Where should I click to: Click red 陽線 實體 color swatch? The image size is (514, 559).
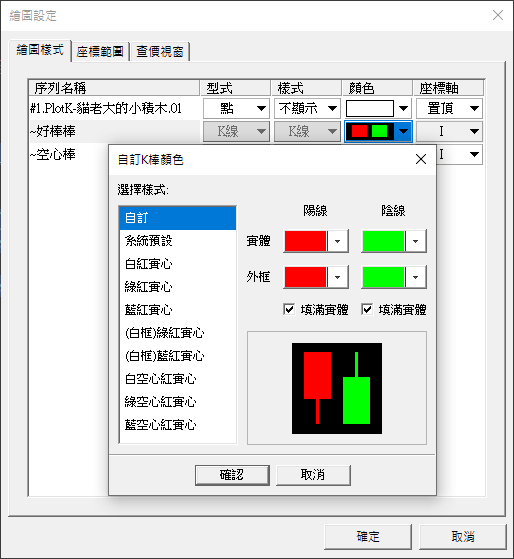click(x=305, y=241)
